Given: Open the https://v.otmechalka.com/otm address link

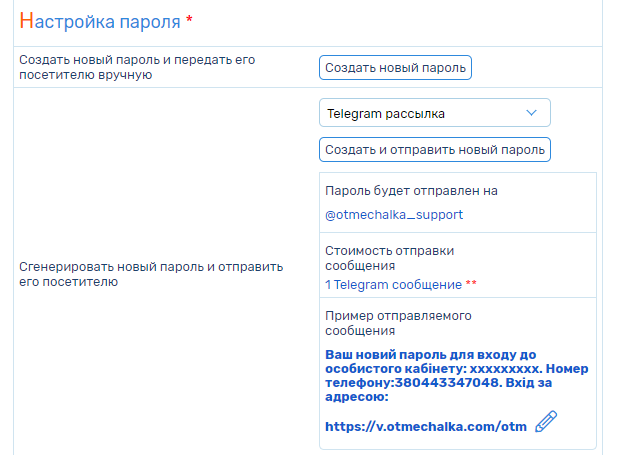Looking at the screenshot, I should tap(426, 426).
